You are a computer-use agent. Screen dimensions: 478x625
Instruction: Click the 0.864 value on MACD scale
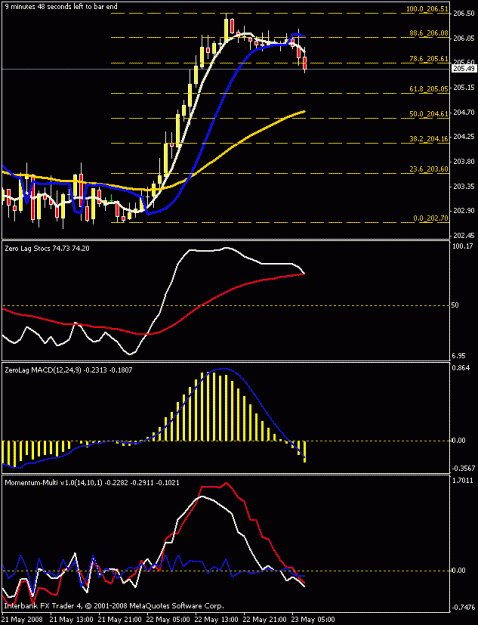pos(461,368)
